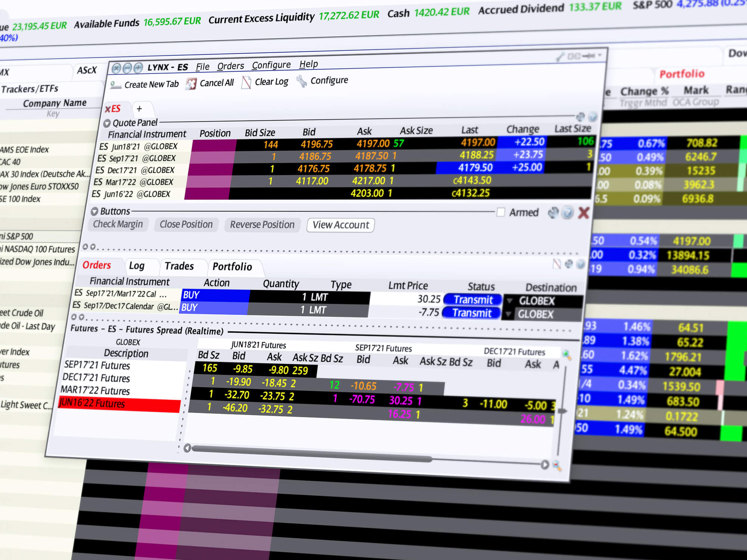Click the Company Name column header
Screen dimensions: 747x560
(55, 103)
